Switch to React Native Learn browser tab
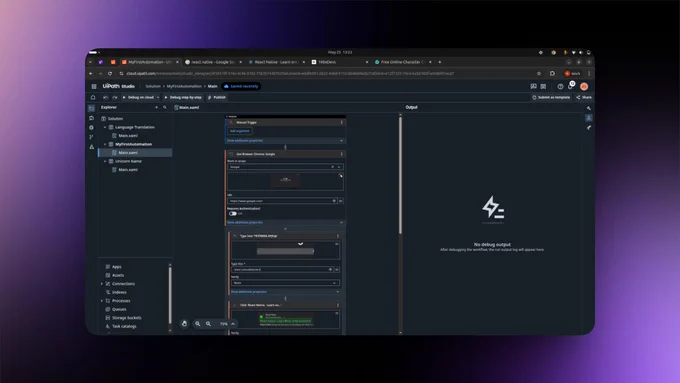Screen dimensions: 680x383 click(x=276, y=62)
